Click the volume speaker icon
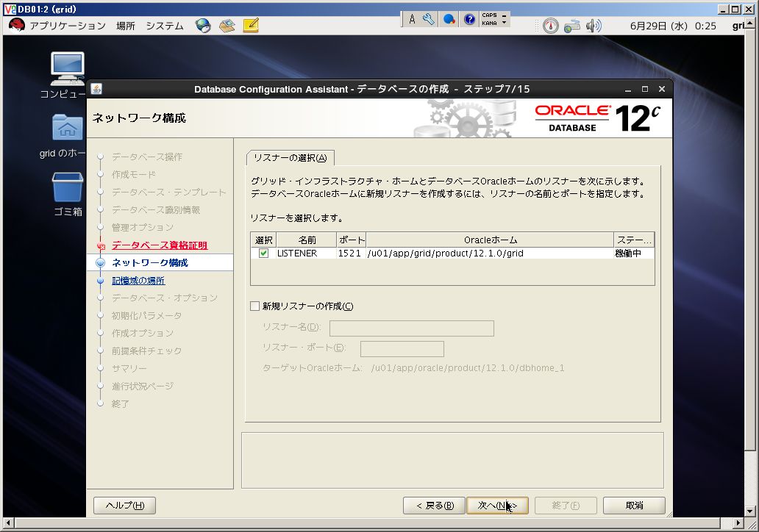 coord(594,26)
